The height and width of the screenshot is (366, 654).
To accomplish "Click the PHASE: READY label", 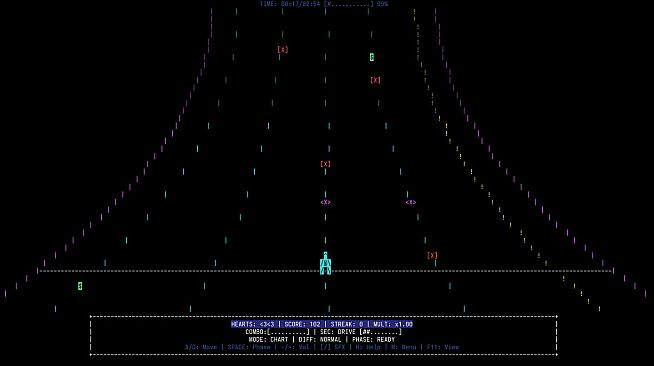I will (373, 340).
